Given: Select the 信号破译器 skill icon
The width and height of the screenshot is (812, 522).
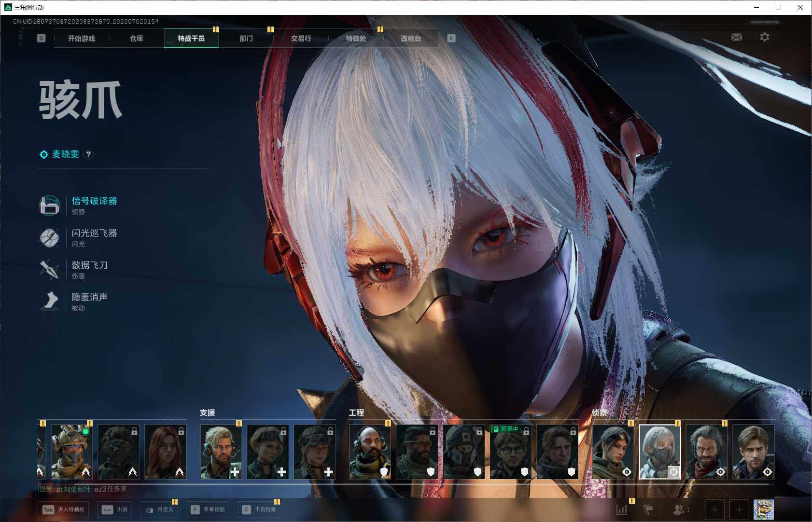Looking at the screenshot, I should [x=49, y=206].
